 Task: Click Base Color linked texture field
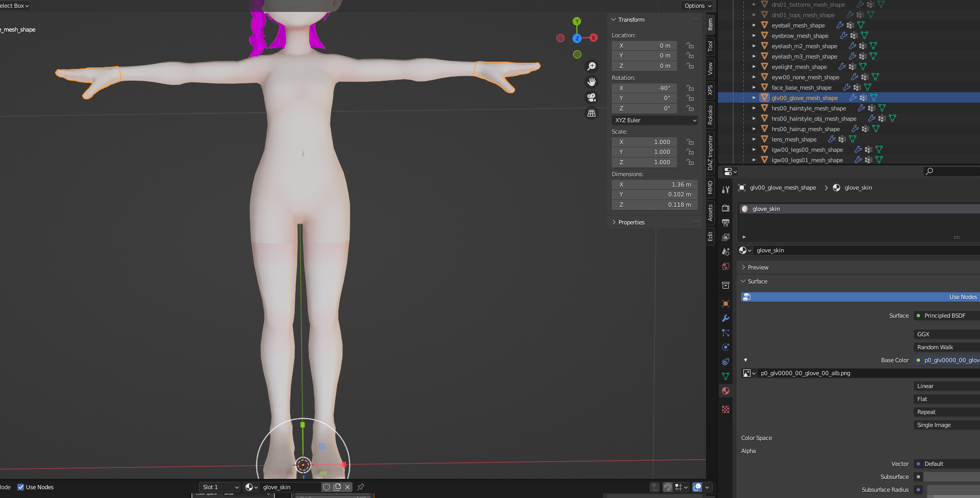click(x=947, y=360)
